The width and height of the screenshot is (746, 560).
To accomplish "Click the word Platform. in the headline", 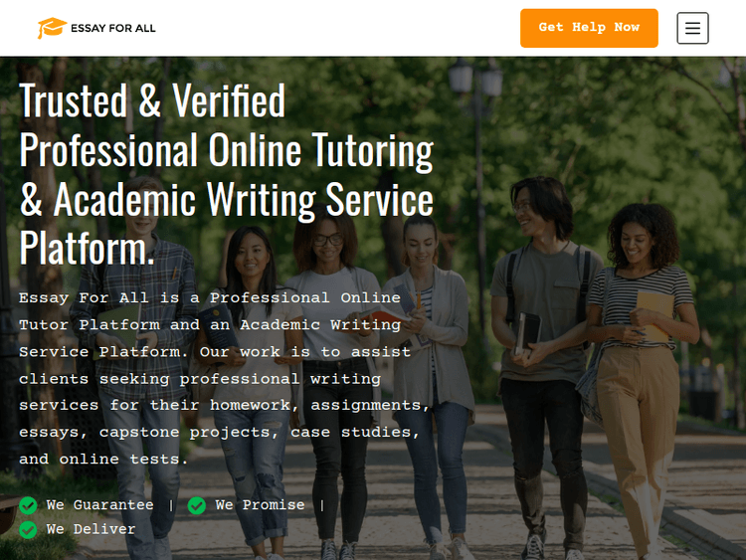I will click(88, 248).
